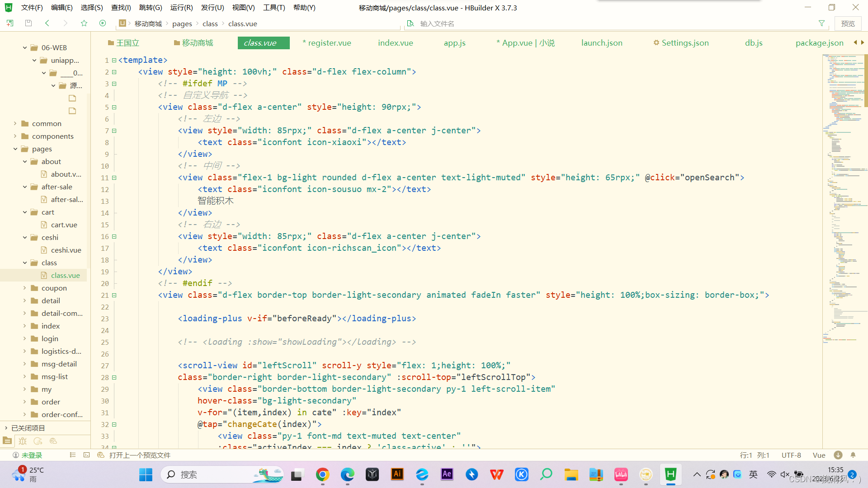Click the 预览 preview button
Screen dimensions: 868x488
(848, 23)
